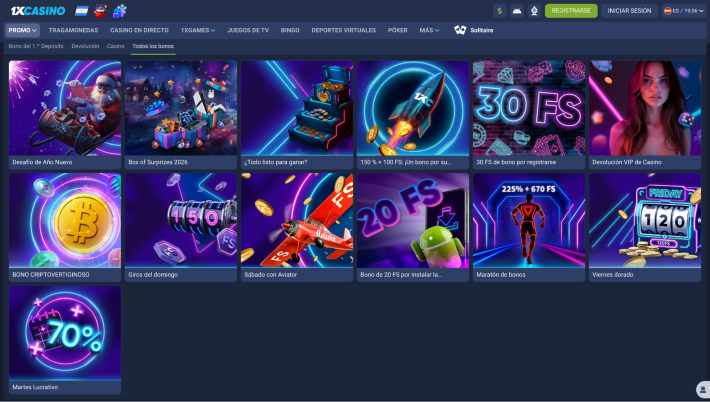
Task: Select BINGO in navigation
Action: click(x=290, y=30)
